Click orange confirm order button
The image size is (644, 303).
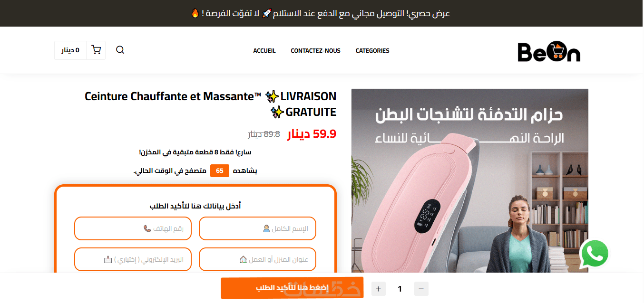[292, 288]
